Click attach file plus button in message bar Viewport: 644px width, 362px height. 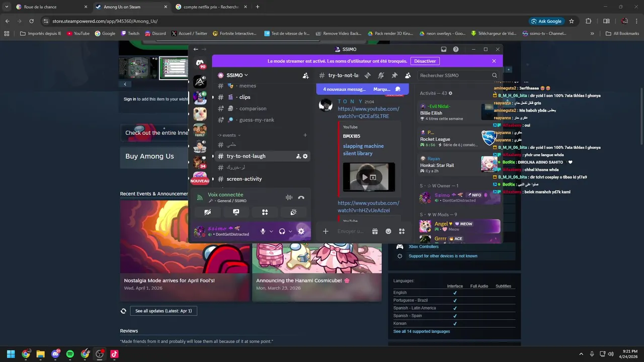326,231
